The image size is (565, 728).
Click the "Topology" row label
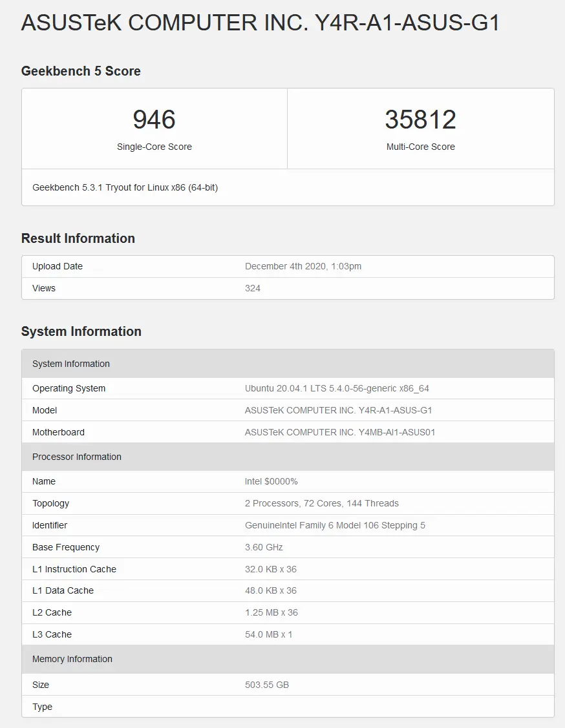pyautogui.click(x=50, y=503)
